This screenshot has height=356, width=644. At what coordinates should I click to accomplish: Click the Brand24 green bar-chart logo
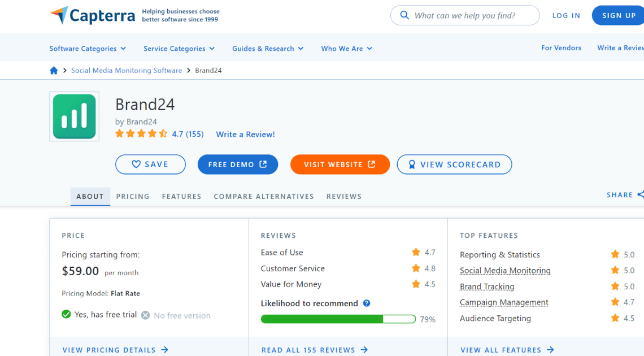[x=74, y=116]
